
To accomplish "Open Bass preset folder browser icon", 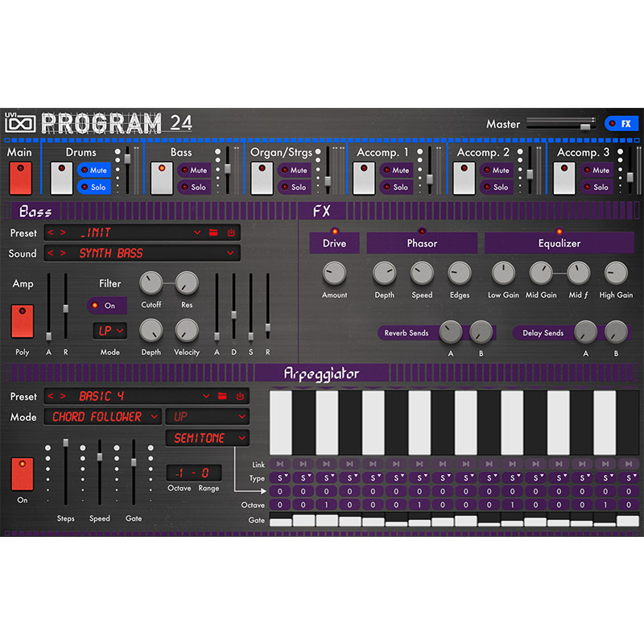I will [213, 233].
